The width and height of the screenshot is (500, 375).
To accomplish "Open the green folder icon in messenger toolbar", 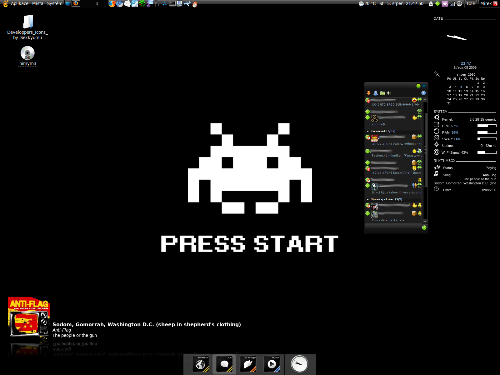I will (382, 93).
